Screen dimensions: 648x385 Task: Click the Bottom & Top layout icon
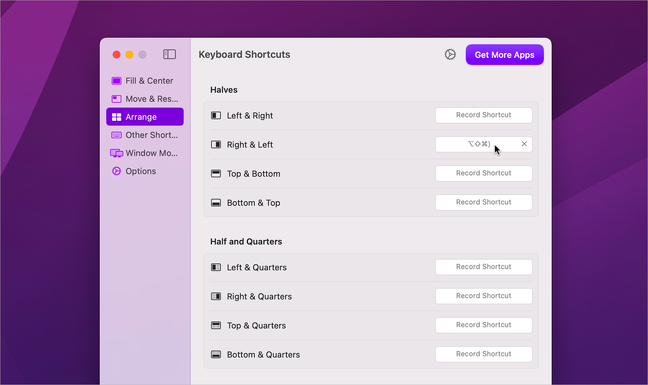coord(216,202)
